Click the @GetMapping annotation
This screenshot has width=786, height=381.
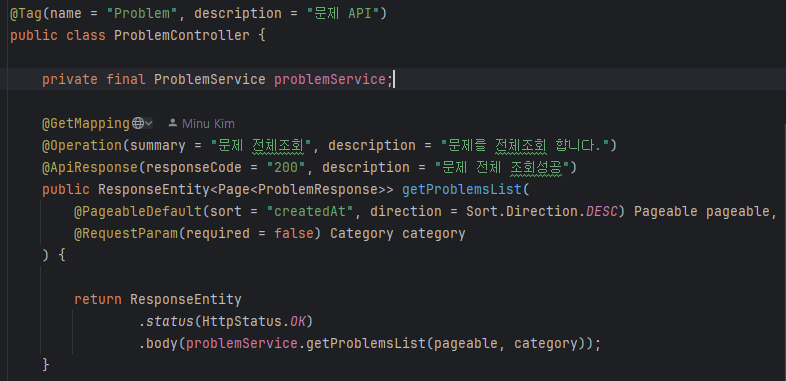[86, 123]
